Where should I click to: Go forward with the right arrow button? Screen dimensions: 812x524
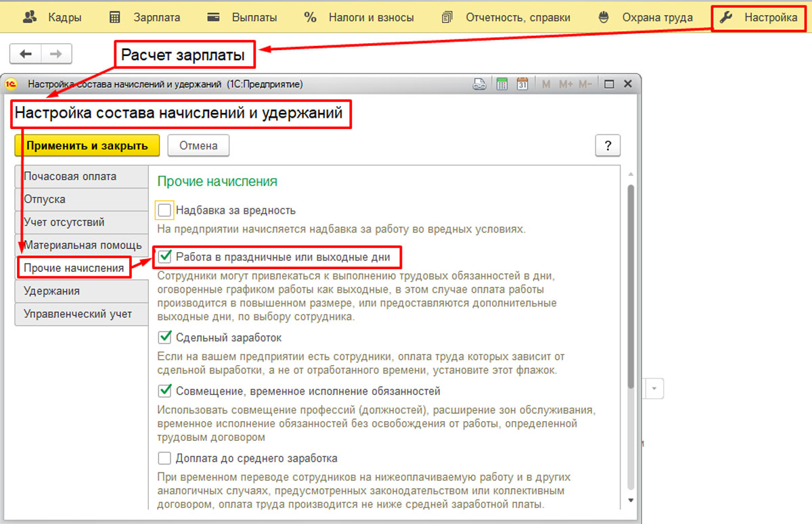[57, 54]
